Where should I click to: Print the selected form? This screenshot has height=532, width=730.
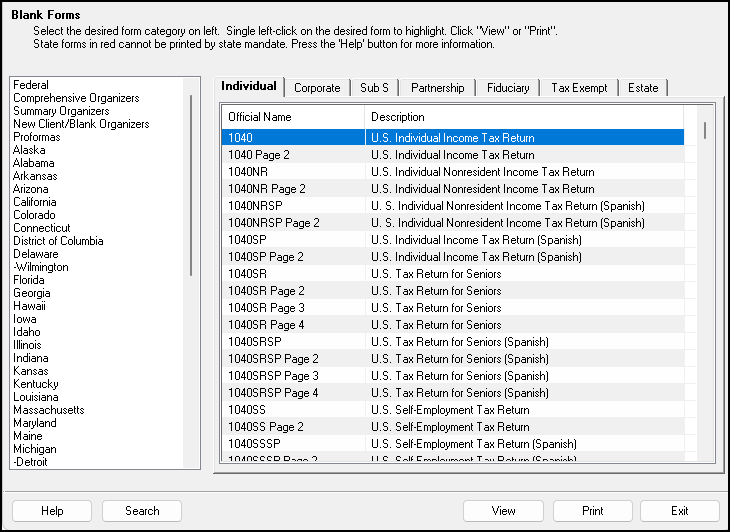pos(593,511)
